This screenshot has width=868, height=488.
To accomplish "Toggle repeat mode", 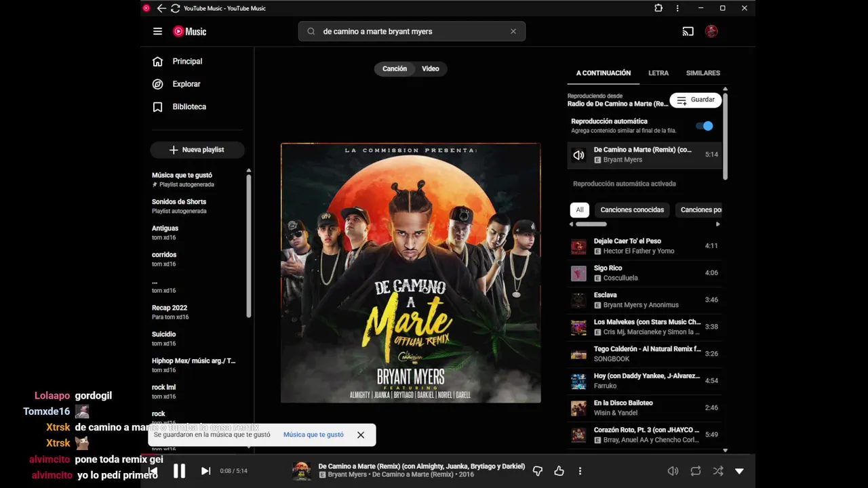I will 696,471.
